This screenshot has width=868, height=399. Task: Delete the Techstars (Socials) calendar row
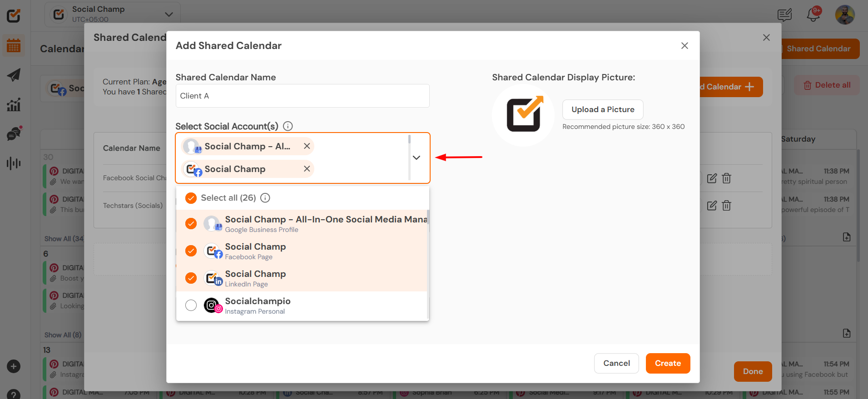coord(727,206)
